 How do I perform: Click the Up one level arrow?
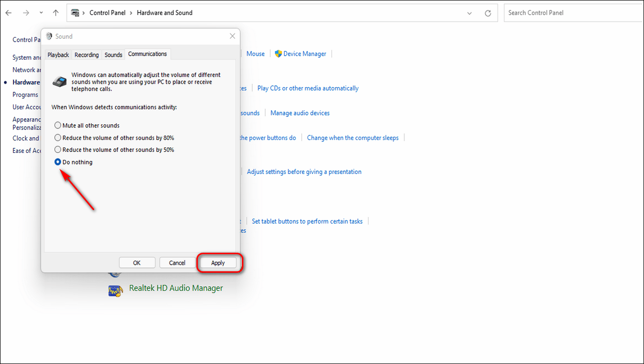pyautogui.click(x=56, y=13)
